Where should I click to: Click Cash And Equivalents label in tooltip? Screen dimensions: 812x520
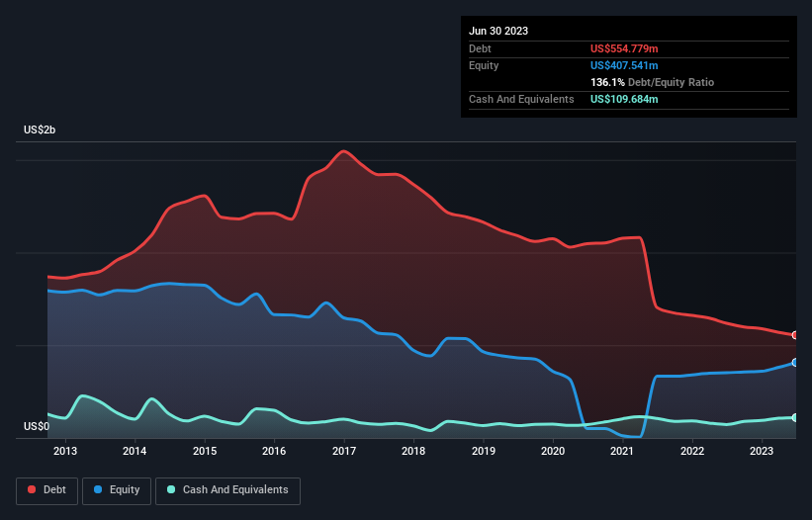point(521,99)
